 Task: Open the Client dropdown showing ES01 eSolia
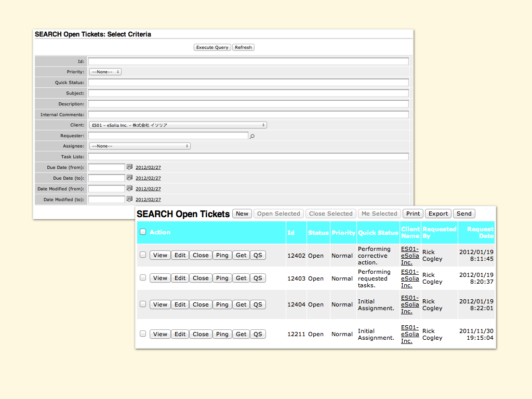tap(178, 125)
